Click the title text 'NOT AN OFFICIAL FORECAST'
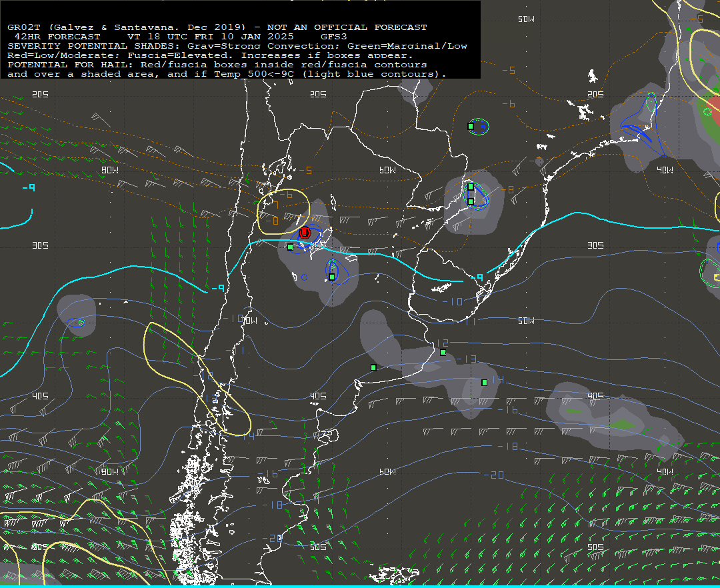Viewport: 720px width, 588px height. [x=347, y=27]
